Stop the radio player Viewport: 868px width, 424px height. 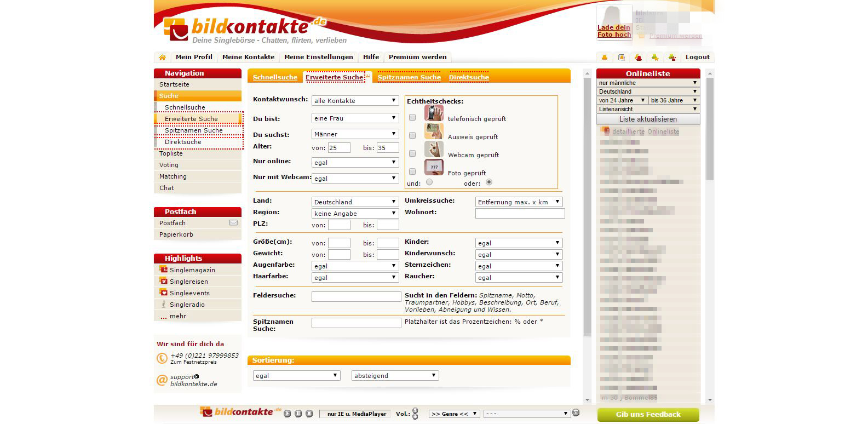pyautogui.click(x=309, y=414)
